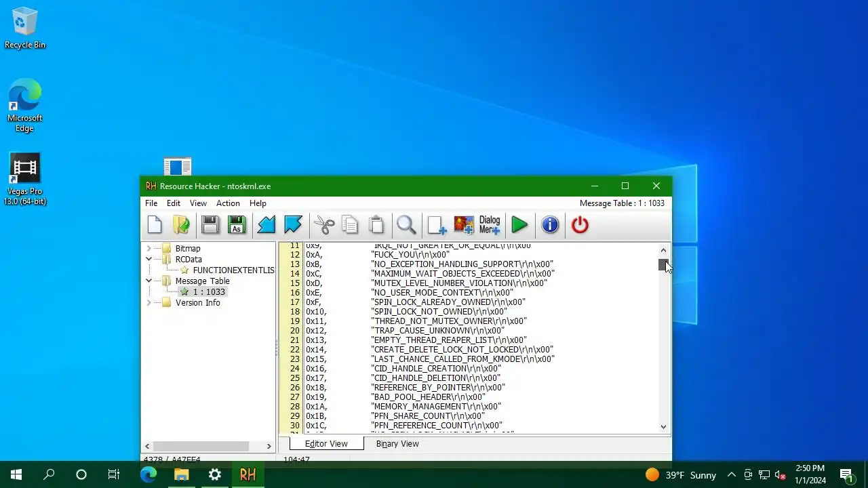Click the blue Info icon
868x488 pixels.
pyautogui.click(x=550, y=225)
